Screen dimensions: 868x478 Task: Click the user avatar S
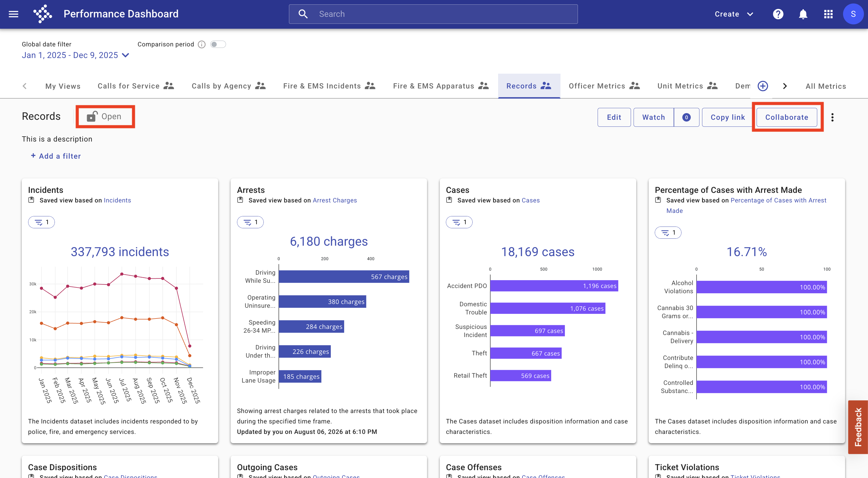click(x=853, y=14)
